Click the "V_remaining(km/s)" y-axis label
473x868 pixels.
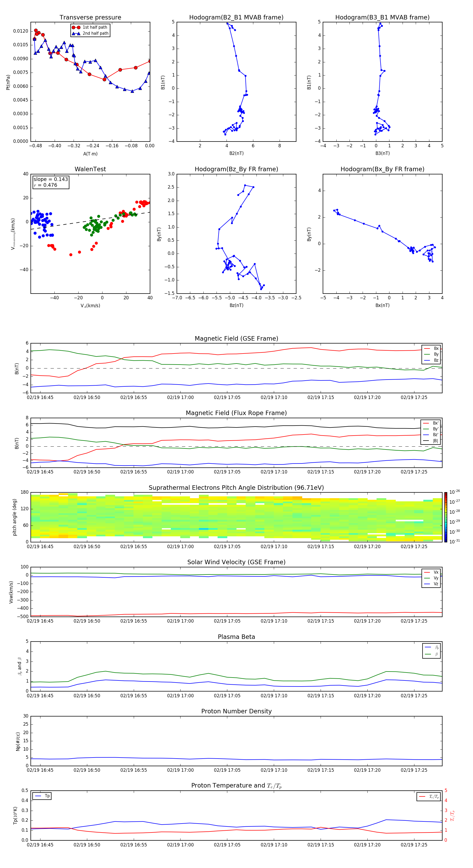[x=13, y=234]
